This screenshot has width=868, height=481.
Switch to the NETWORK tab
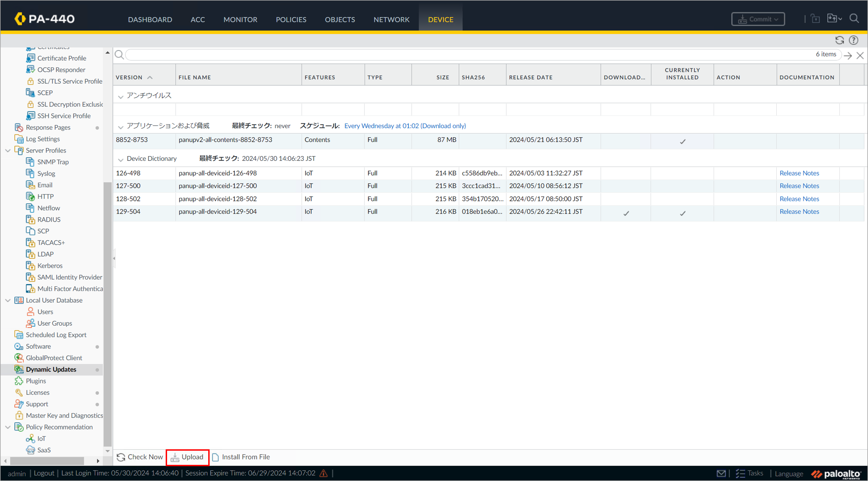tap(391, 19)
